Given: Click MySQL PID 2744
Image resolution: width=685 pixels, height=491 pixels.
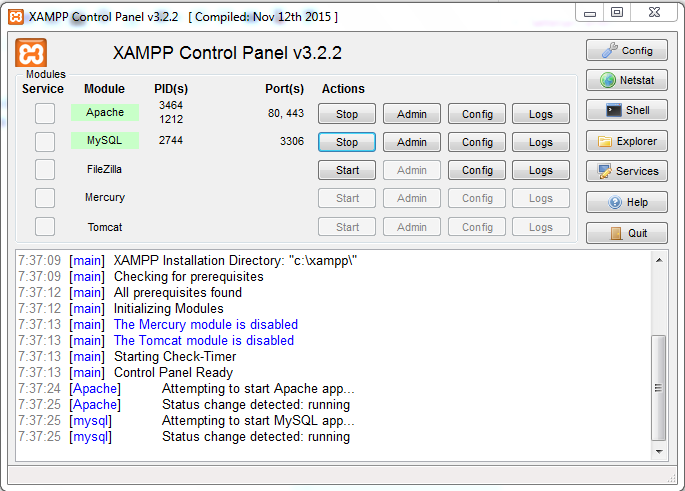Looking at the screenshot, I should point(171,140).
